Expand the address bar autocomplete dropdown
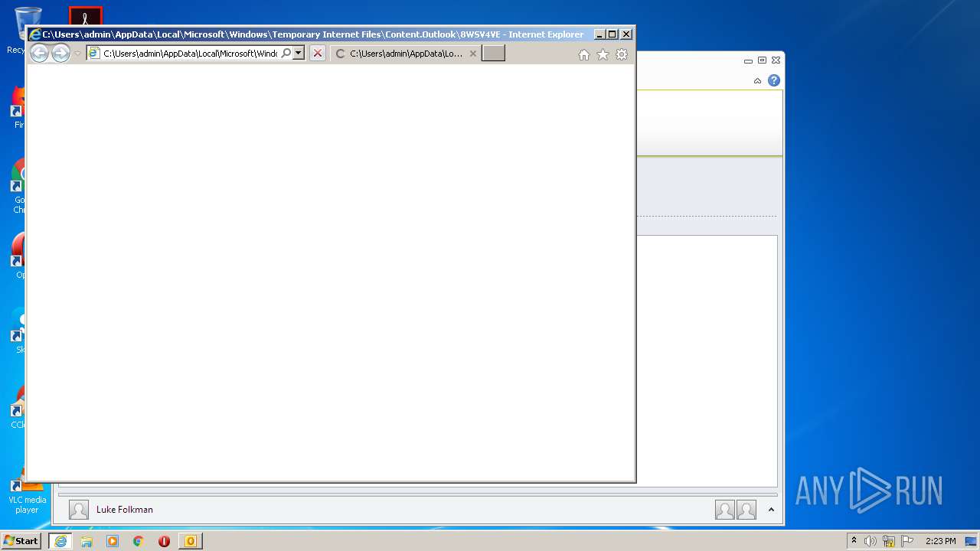Viewport: 980px width, 551px height. pyautogui.click(x=299, y=53)
